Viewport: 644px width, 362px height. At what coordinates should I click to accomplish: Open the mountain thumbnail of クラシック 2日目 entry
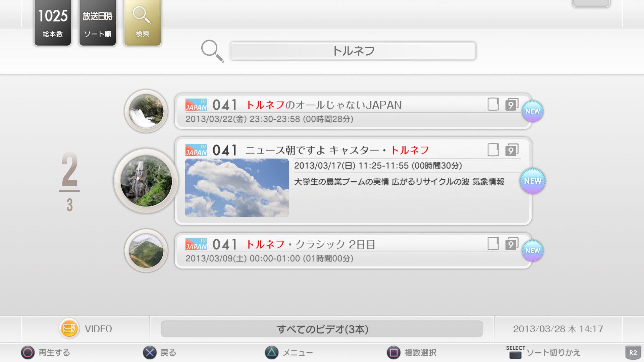coord(146,250)
